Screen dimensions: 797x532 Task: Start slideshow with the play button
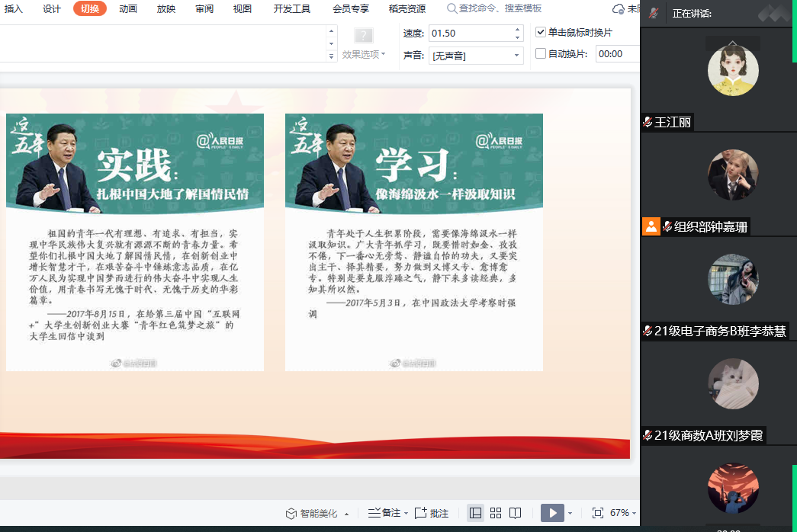pos(552,513)
